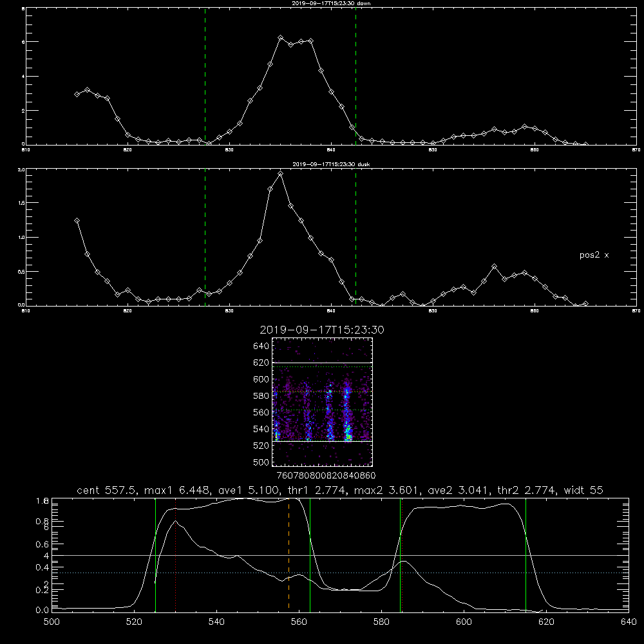Click the spectrogram image in the center
This screenshot has width=644, height=644.
[x=322, y=402]
